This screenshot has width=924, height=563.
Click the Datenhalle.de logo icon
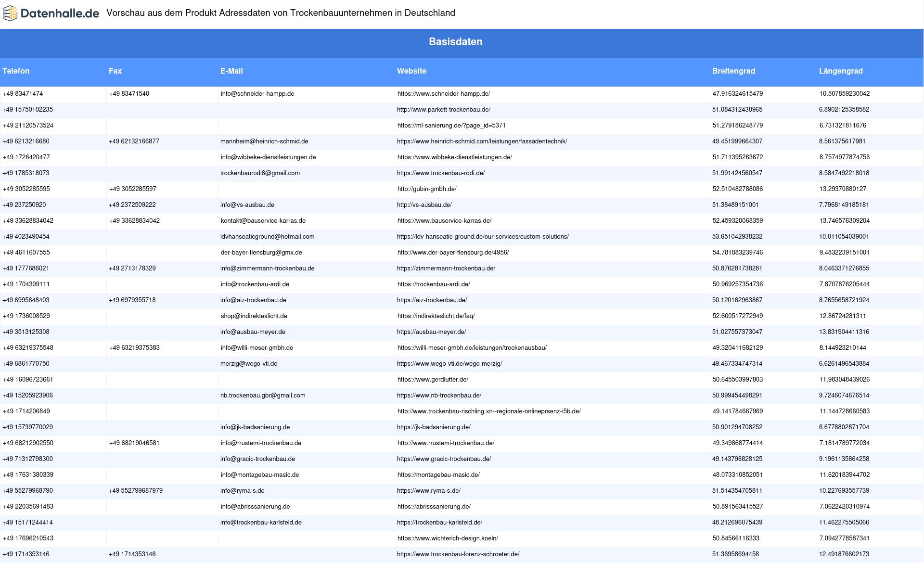10,13
